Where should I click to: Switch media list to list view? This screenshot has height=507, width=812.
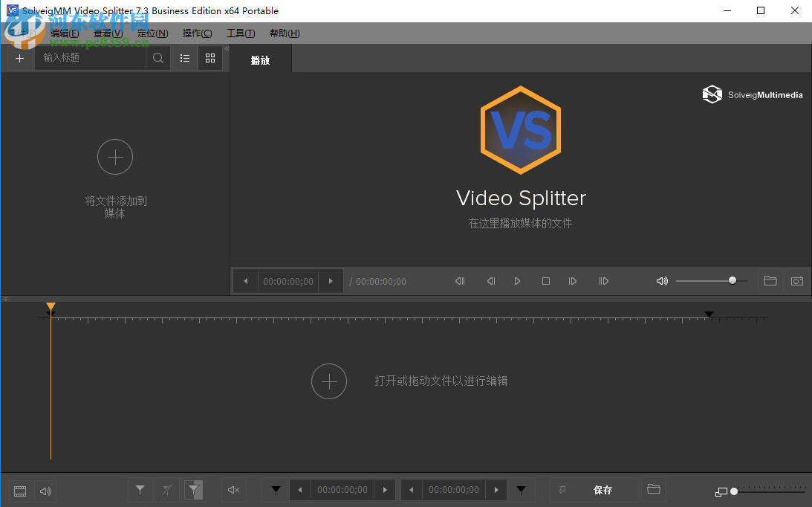point(184,58)
